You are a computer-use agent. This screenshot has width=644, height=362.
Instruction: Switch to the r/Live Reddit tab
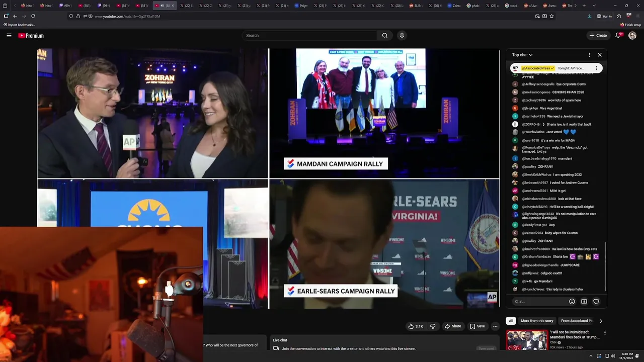tap(530, 6)
